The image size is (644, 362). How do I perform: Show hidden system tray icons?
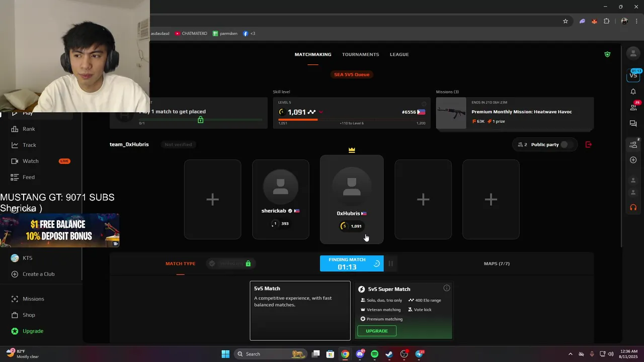570,354
